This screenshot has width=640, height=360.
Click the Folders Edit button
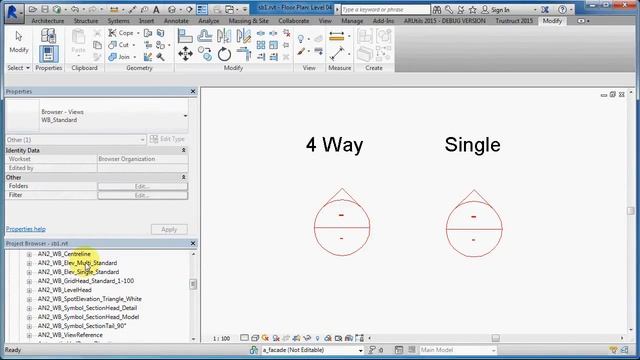(x=143, y=186)
